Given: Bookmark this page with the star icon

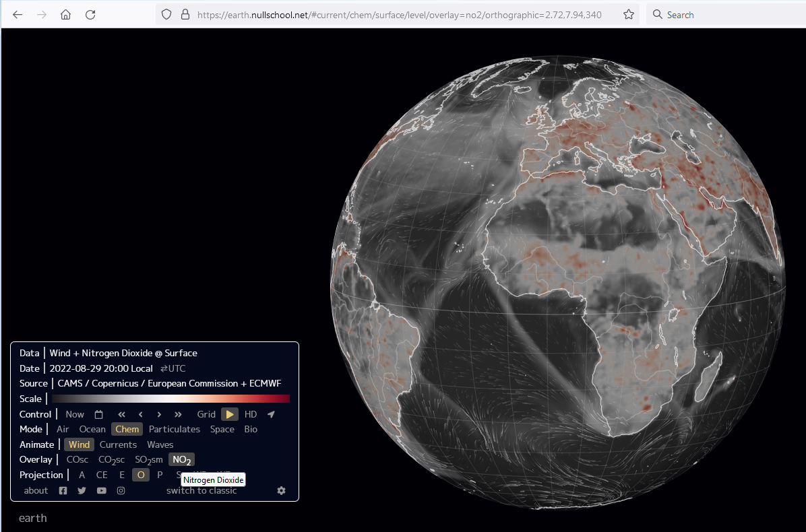Looking at the screenshot, I should pos(628,14).
